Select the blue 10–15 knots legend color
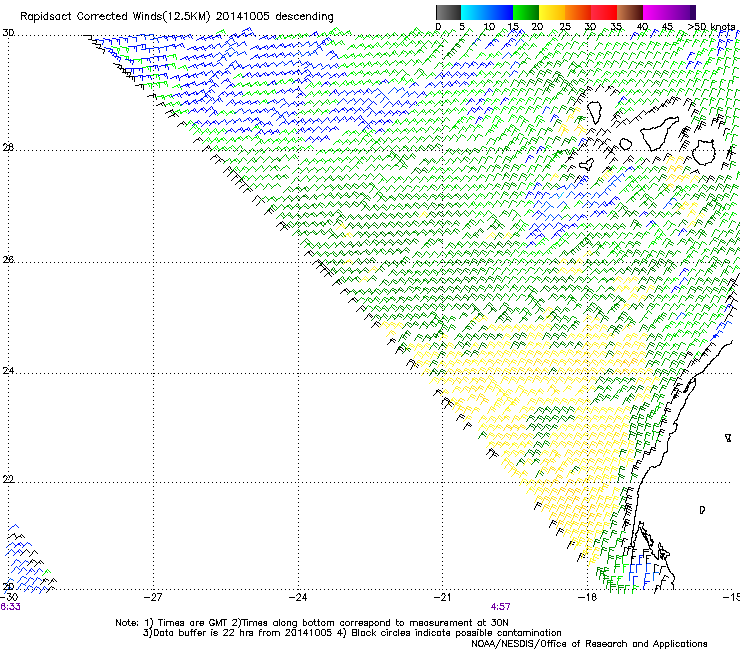The image size is (740, 650). [x=500, y=12]
